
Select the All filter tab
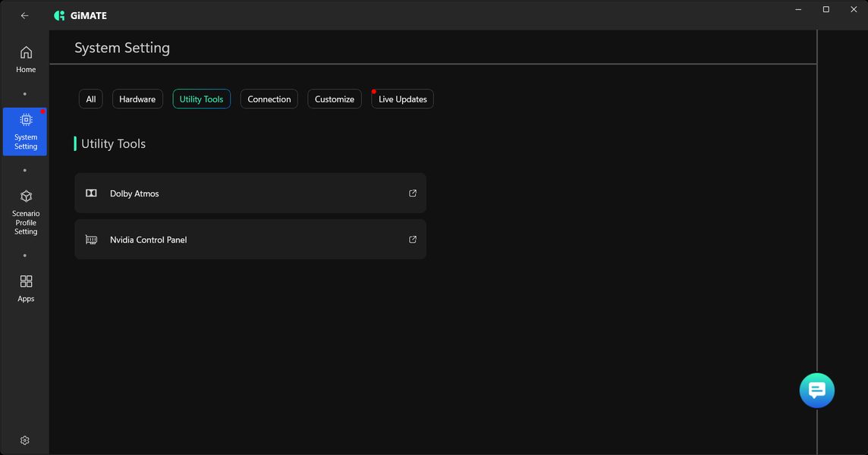(91, 99)
